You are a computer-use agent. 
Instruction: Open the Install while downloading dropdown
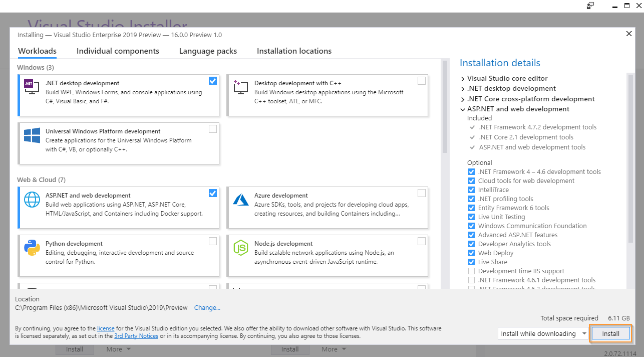pos(543,333)
